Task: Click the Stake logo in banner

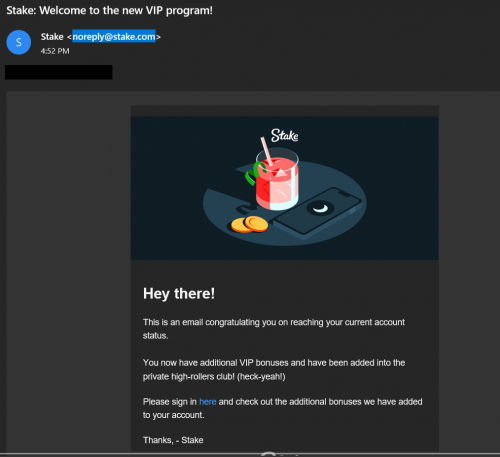Action: (x=284, y=136)
